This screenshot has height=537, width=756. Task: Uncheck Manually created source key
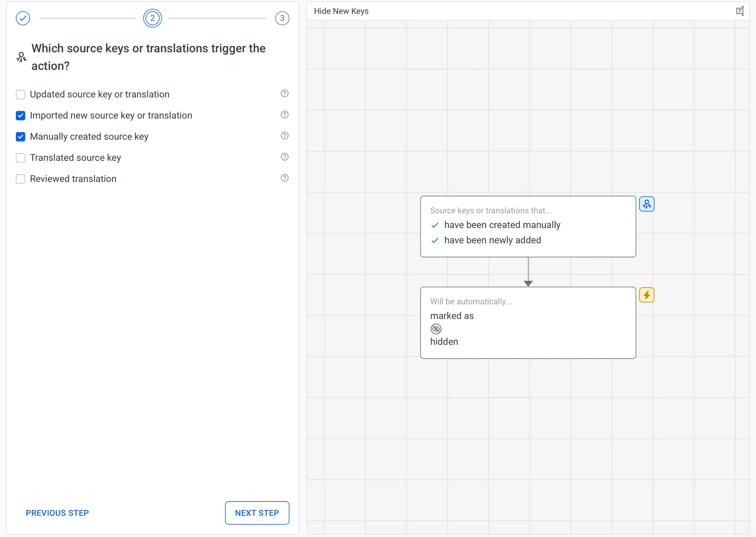pyautogui.click(x=21, y=137)
